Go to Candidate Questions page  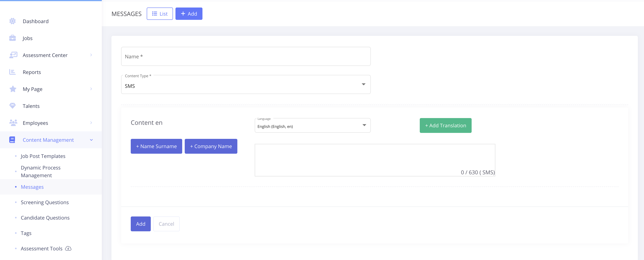(x=45, y=218)
